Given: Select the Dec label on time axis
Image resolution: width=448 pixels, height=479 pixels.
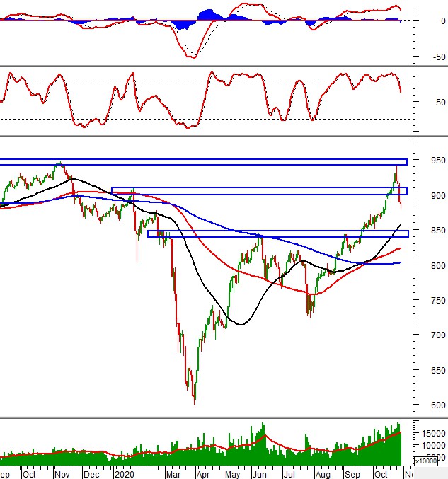Looking at the screenshot, I should click(91, 473).
